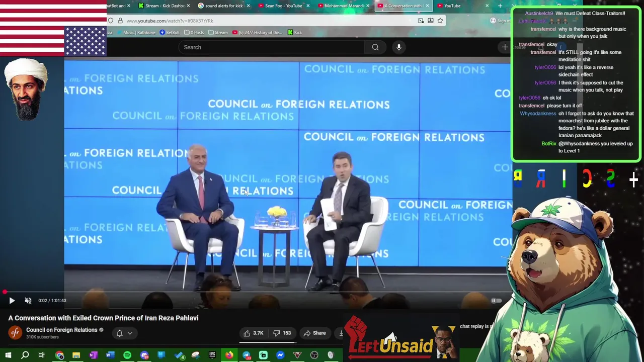Open a new browser tab with plus
Viewport: 644px width, 362px height.
pos(500,6)
